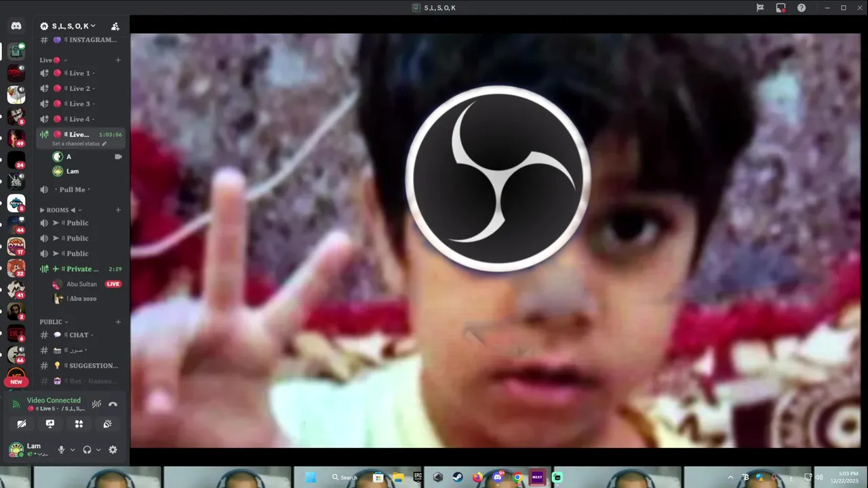The image size is (868, 488).
Task: Click the voice connection signal icon
Action: tap(16, 404)
